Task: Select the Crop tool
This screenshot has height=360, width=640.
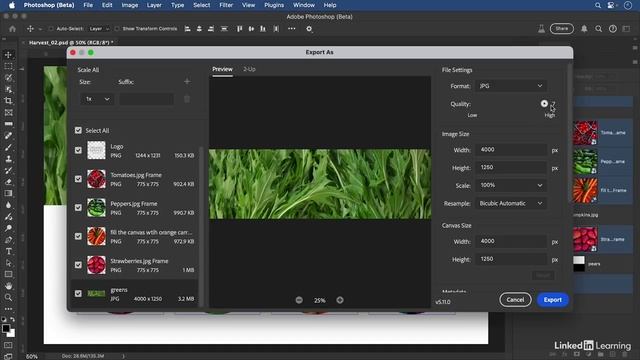Action: 9,101
